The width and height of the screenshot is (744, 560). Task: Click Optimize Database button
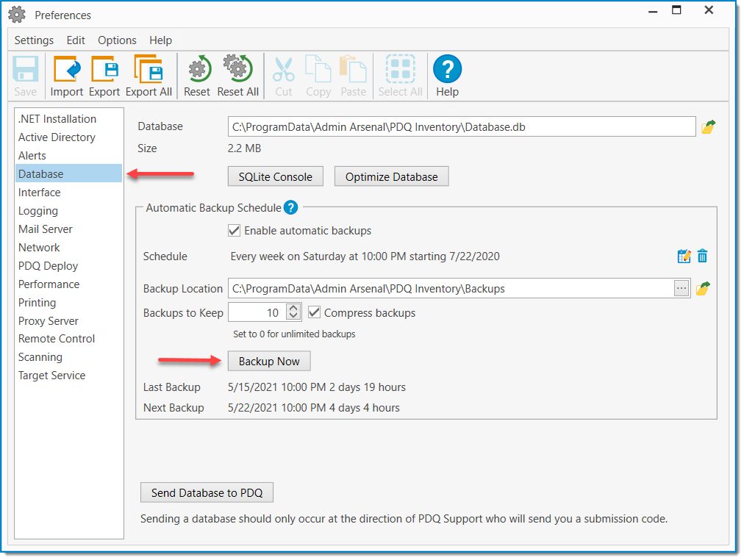[x=391, y=176]
